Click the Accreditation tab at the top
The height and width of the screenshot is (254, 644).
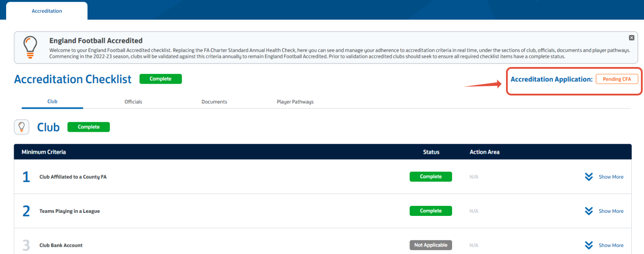(x=46, y=11)
